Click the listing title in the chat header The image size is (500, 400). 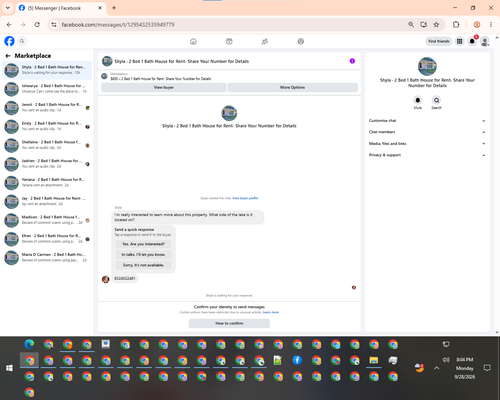[182, 61]
